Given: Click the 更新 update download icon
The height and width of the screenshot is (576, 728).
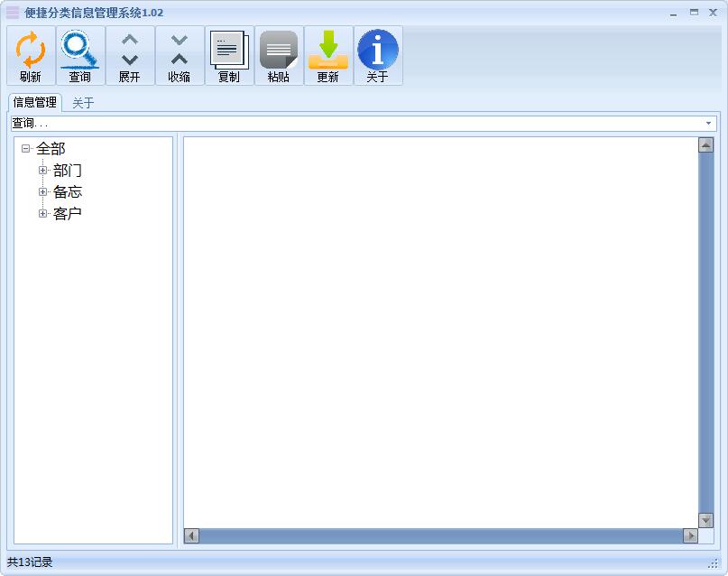Looking at the screenshot, I should (328, 56).
